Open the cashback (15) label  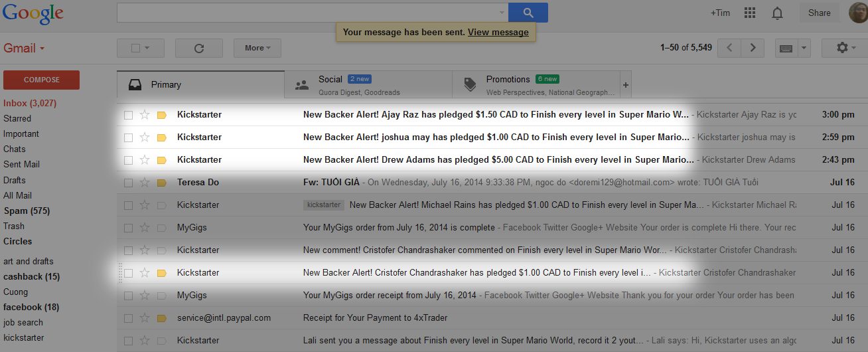click(x=31, y=277)
